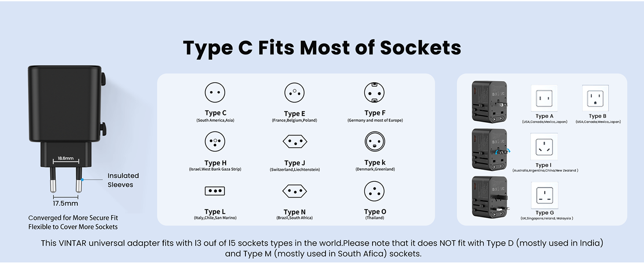Click the 17.5mm pin spacing label
Screen dimensions: 644x264
click(66, 203)
